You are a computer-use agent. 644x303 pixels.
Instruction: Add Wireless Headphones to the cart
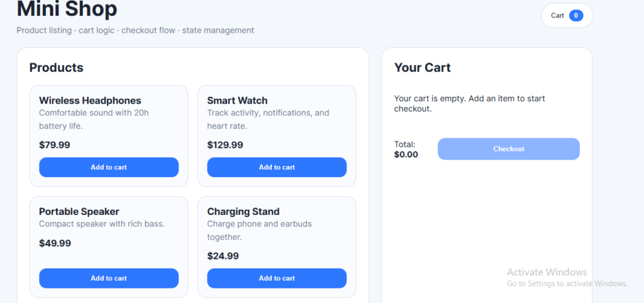(x=109, y=167)
